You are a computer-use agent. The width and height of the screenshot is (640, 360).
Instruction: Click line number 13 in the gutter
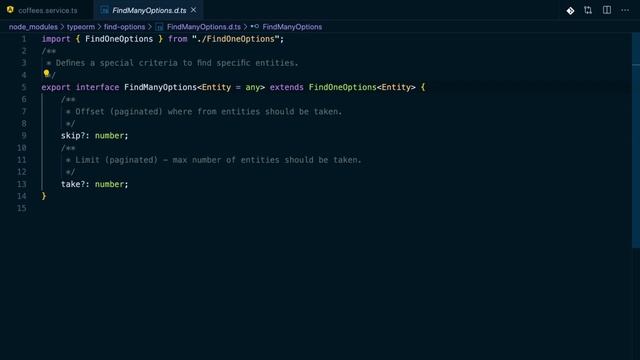21,184
